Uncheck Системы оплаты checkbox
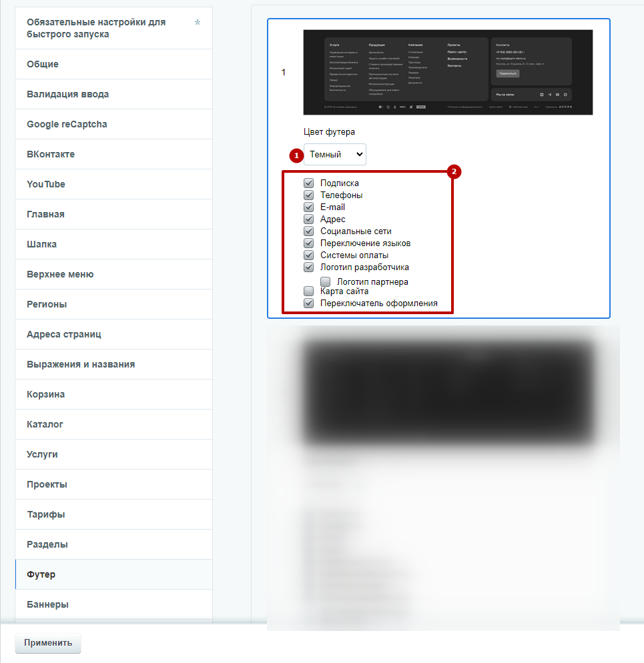Screen dimensions: 644x663 coord(309,255)
